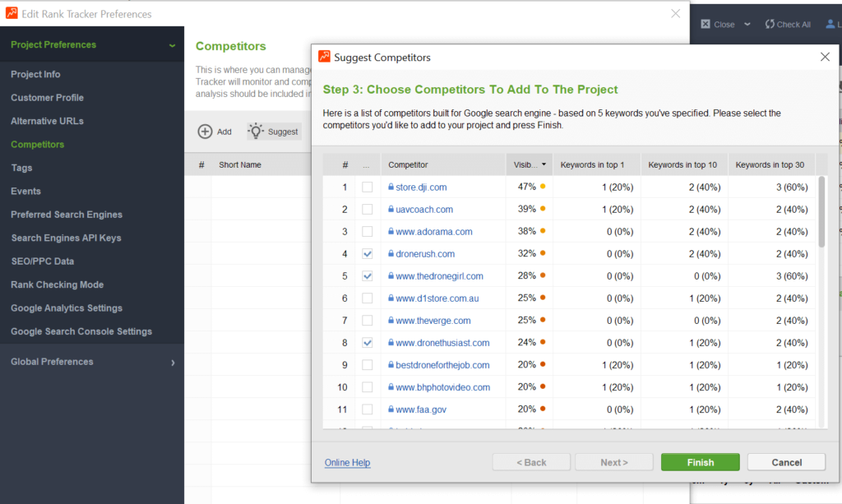Click the Cancel button
The image size is (842, 504).
point(787,462)
